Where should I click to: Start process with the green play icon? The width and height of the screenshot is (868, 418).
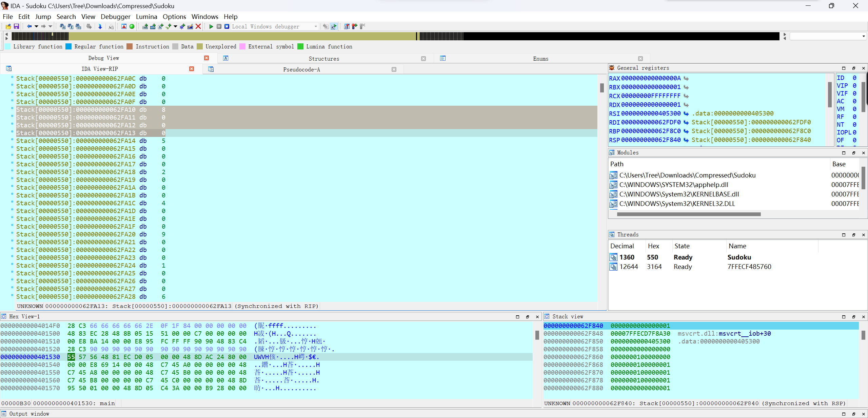(x=211, y=26)
